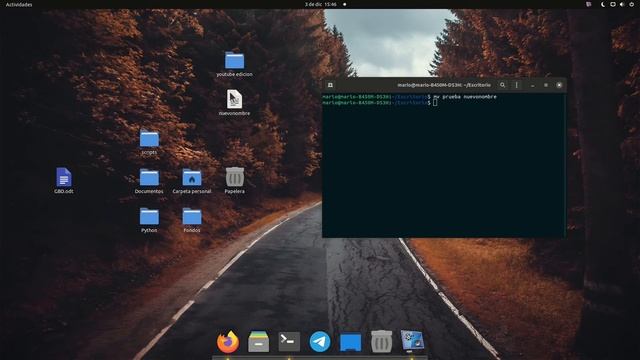Image resolution: width=640 pixels, height=360 pixels.
Task: Open the Terminal icon in the dock
Action: click(289, 341)
